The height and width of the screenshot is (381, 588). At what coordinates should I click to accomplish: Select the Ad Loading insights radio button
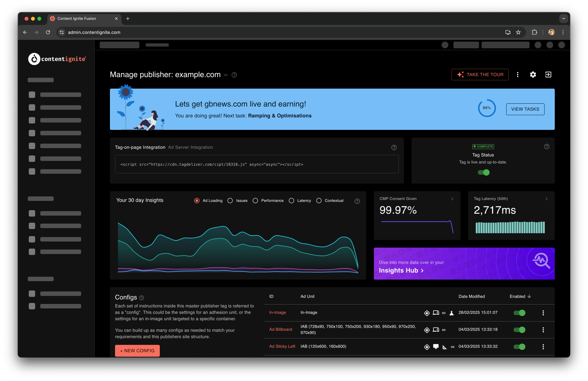197,201
